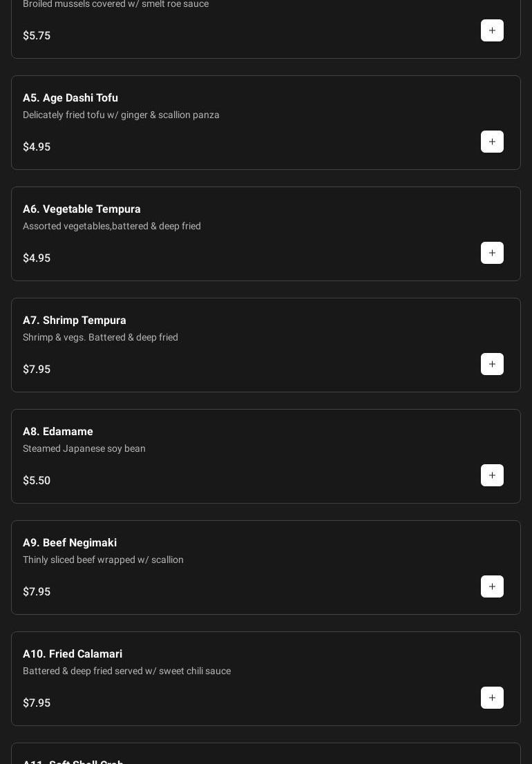Click the $4.95 price under Age Dashi Tofu

(37, 147)
